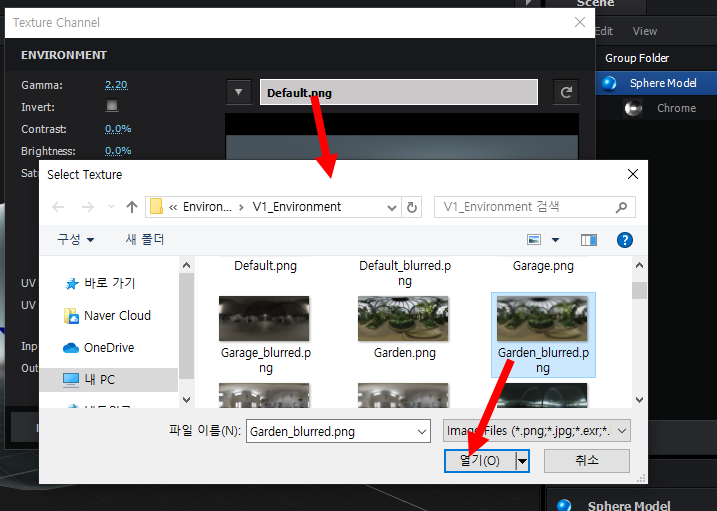Click the forward navigation arrow in Select Texture

point(87,207)
